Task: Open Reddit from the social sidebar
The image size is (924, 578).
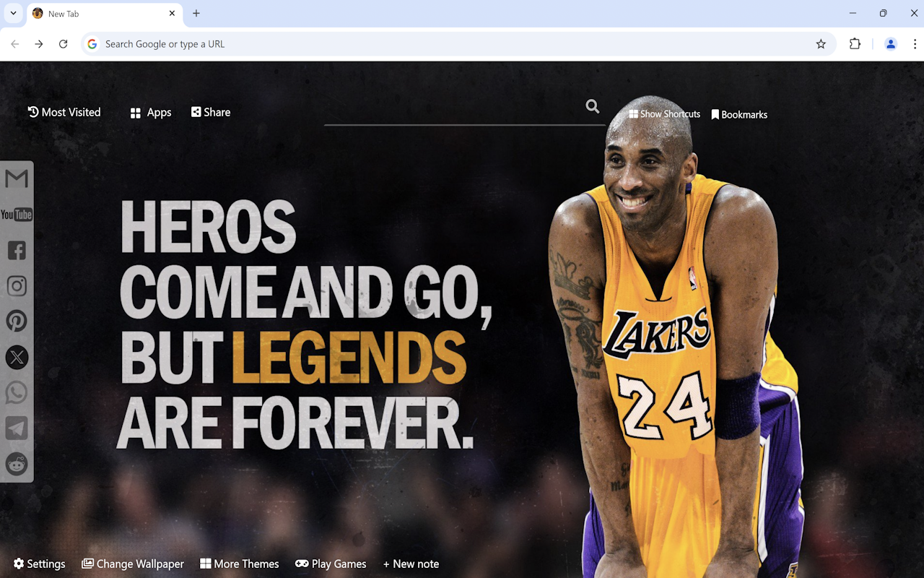Action: (17, 464)
